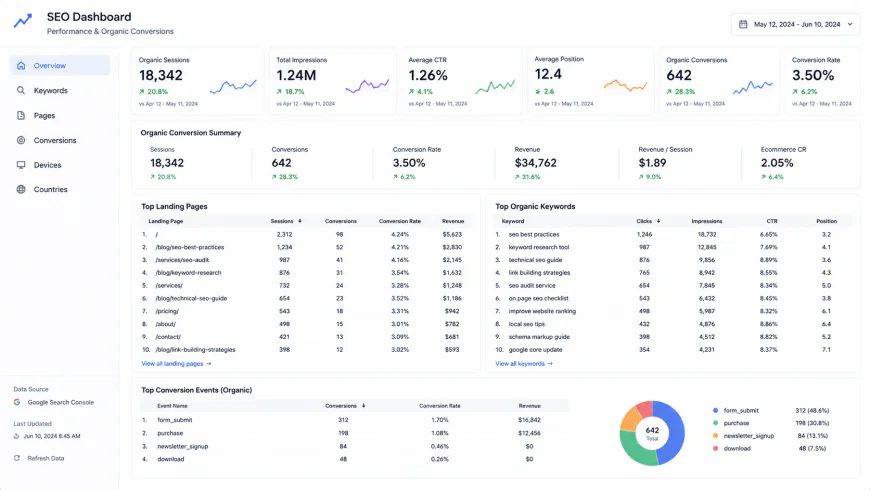Screen dimensions: 870x490
Task: Click the Ecommerce CR 2.05% value
Action: (777, 163)
